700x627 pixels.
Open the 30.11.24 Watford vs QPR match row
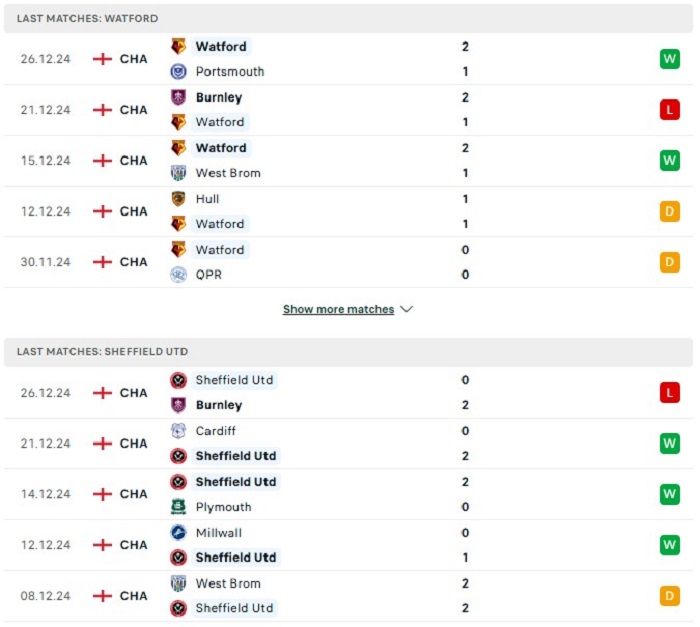[x=348, y=262]
